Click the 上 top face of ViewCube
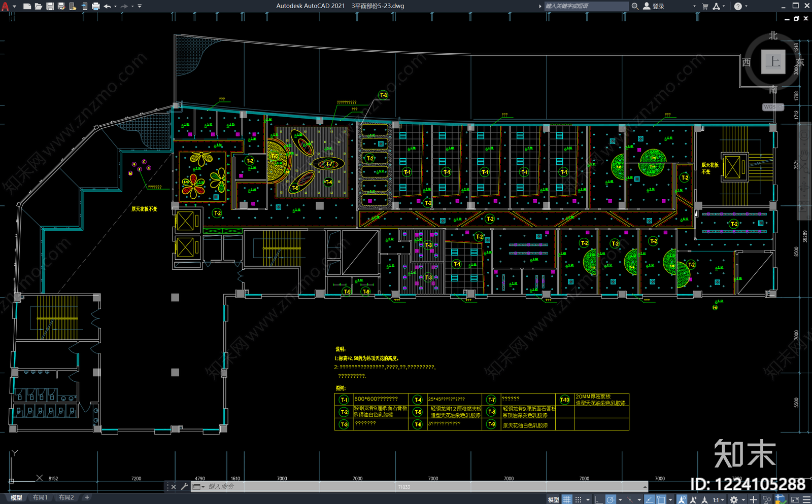 point(773,62)
